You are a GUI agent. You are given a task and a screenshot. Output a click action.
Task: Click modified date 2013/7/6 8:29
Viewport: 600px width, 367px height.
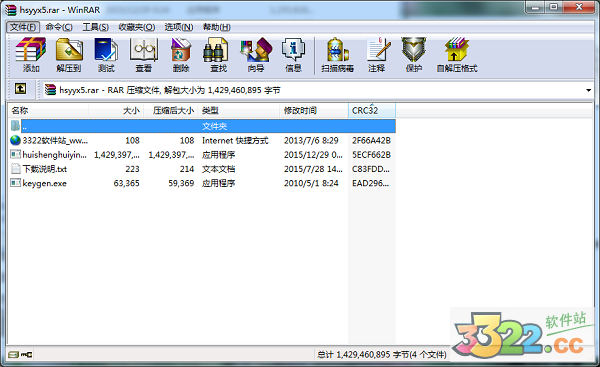coord(311,140)
